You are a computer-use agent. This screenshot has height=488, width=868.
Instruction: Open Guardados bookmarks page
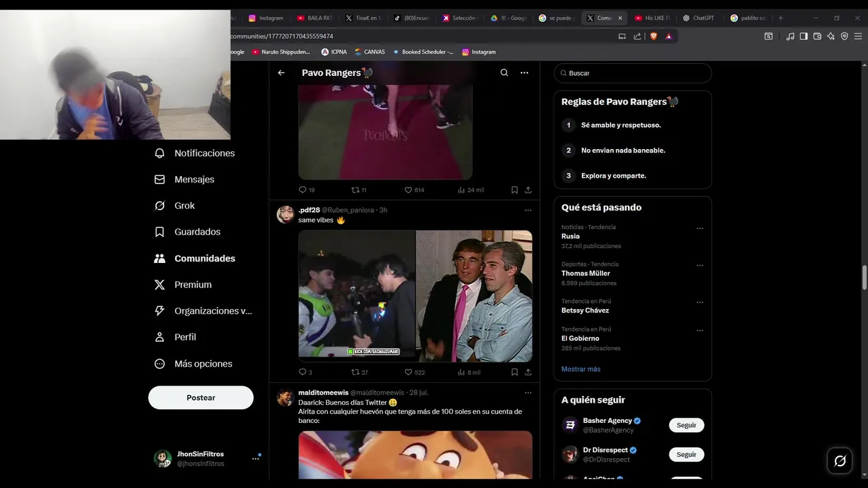point(188,232)
